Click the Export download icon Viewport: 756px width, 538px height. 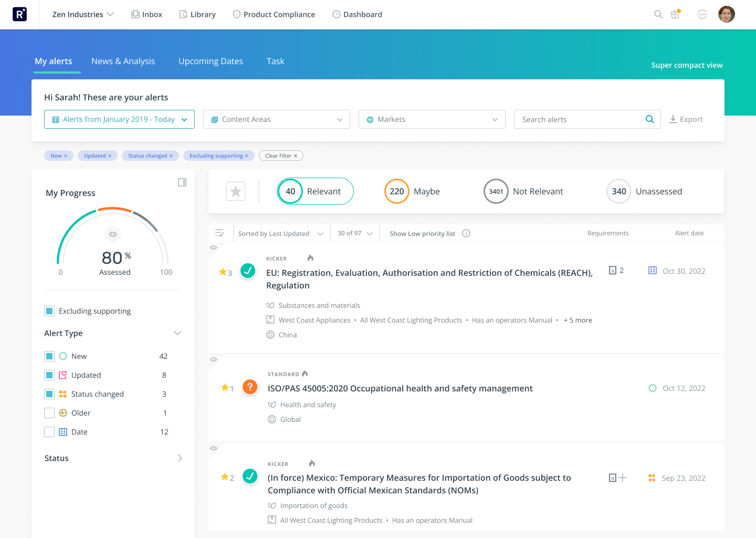[x=673, y=119]
